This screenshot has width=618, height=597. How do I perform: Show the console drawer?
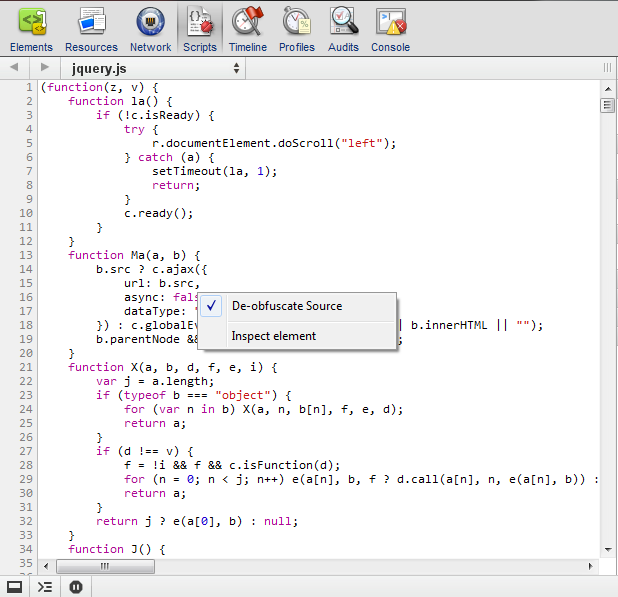pos(45,587)
